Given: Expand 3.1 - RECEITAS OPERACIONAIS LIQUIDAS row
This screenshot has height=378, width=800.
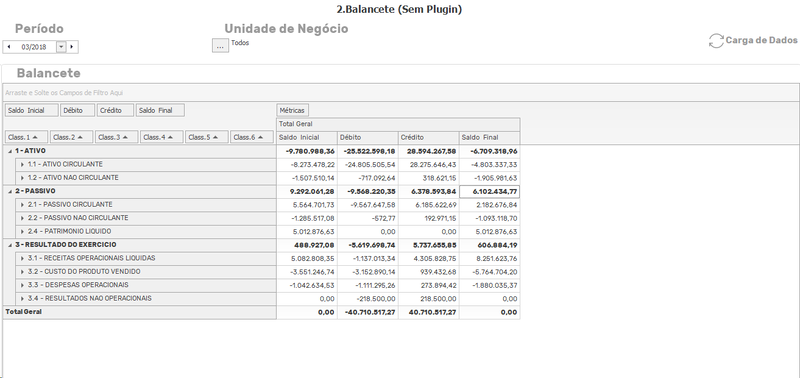Looking at the screenshot, I should (22, 258).
